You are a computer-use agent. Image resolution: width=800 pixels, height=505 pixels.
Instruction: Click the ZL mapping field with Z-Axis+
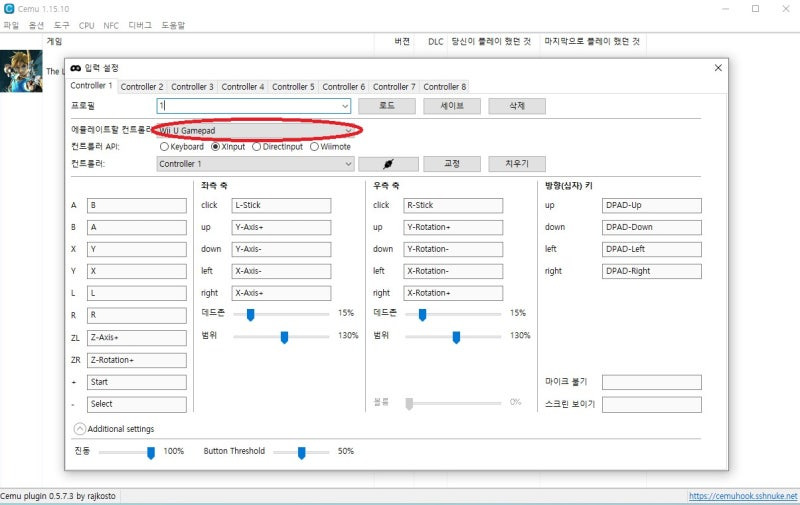click(137, 338)
